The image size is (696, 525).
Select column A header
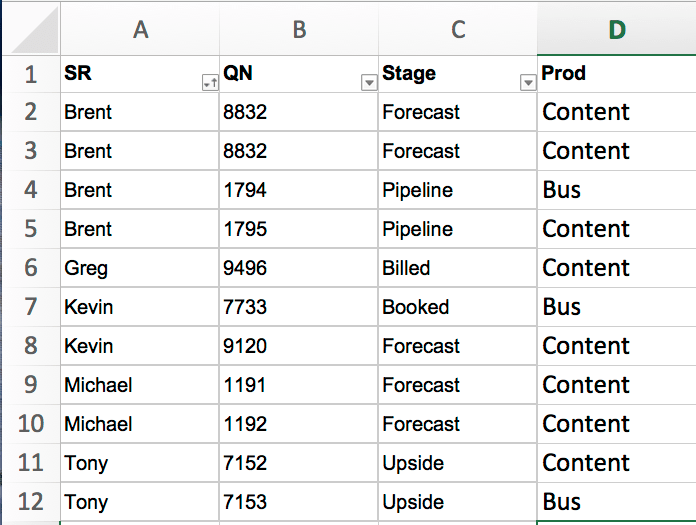click(x=140, y=29)
